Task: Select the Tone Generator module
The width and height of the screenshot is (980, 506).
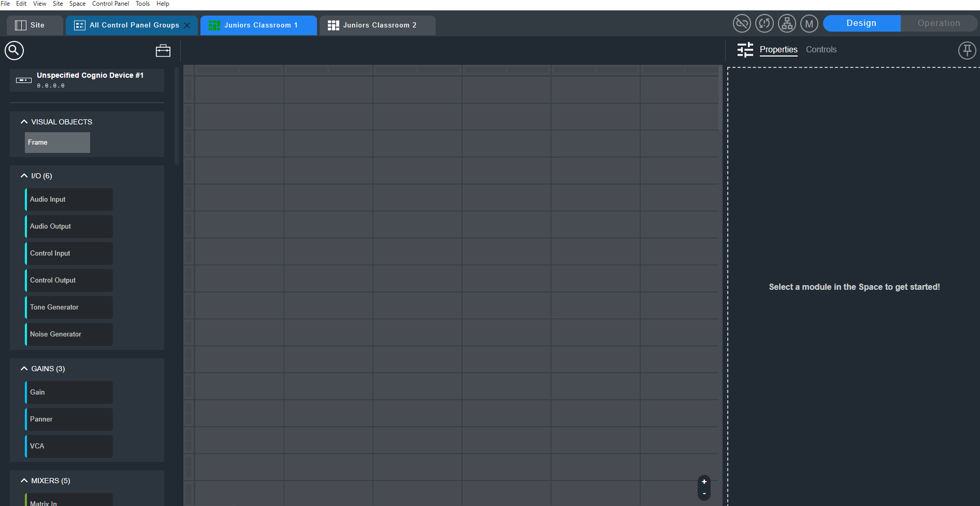Action: [69, 307]
